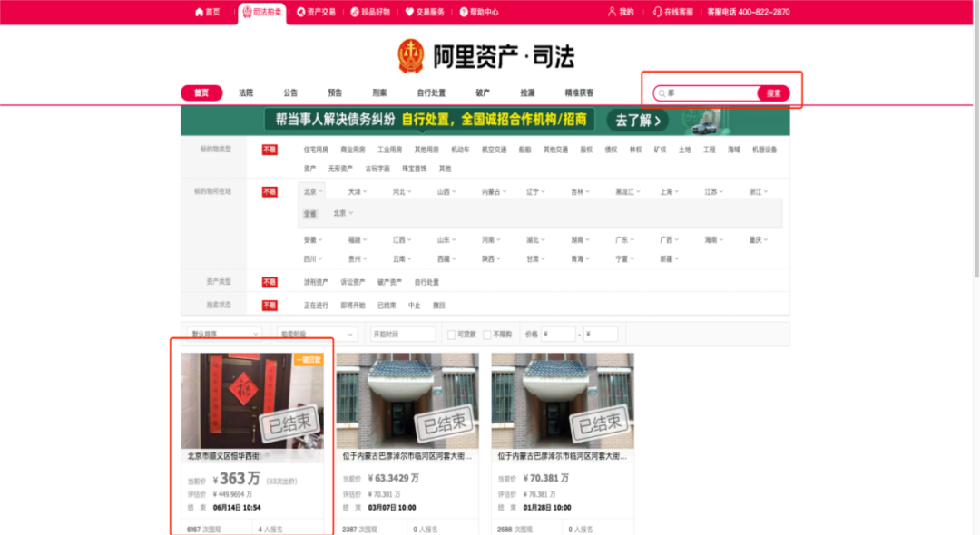Open the 默认排序 sort dropdown
The width and height of the screenshot is (980, 535).
pos(224,334)
